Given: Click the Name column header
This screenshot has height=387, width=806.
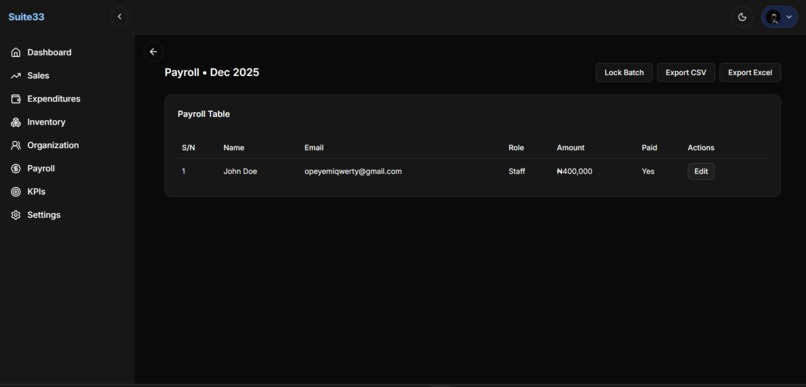Looking at the screenshot, I should [x=234, y=148].
